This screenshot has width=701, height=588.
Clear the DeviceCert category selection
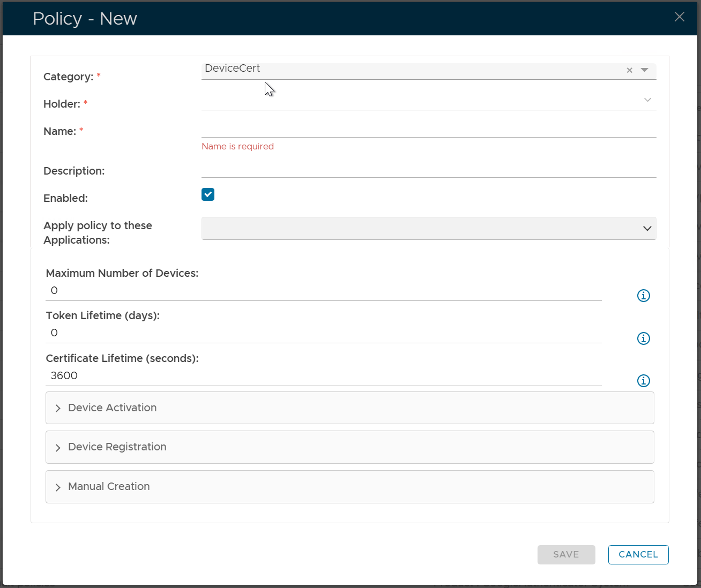[x=630, y=70]
